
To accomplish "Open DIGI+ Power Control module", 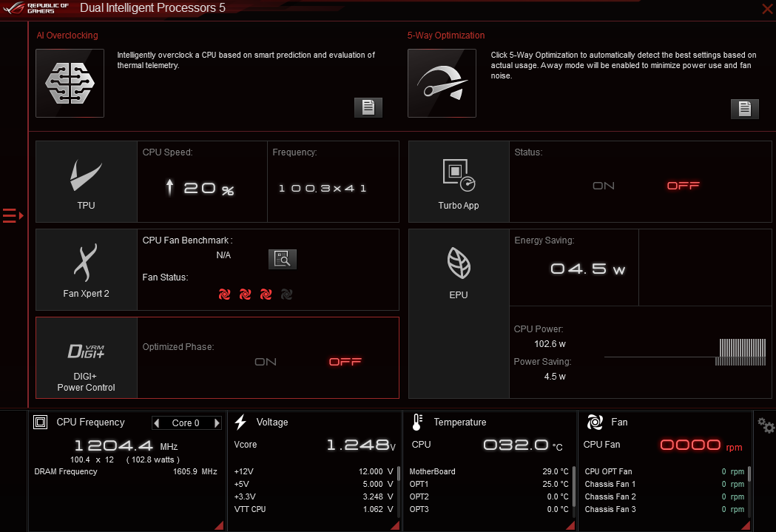I will (x=86, y=358).
